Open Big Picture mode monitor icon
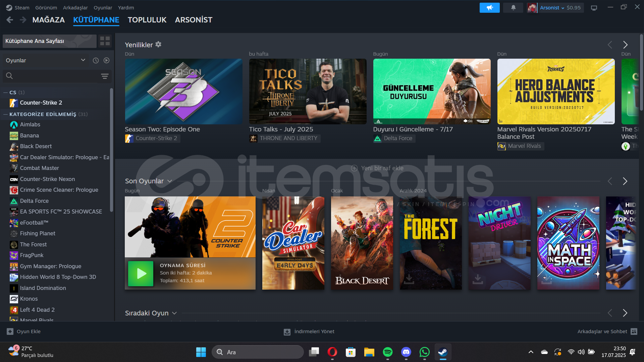 click(594, 8)
